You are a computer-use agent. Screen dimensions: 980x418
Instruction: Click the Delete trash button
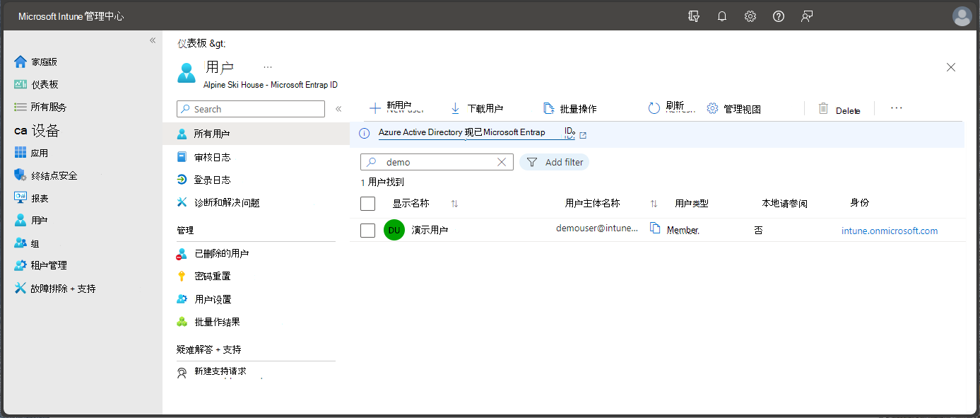[839, 109]
